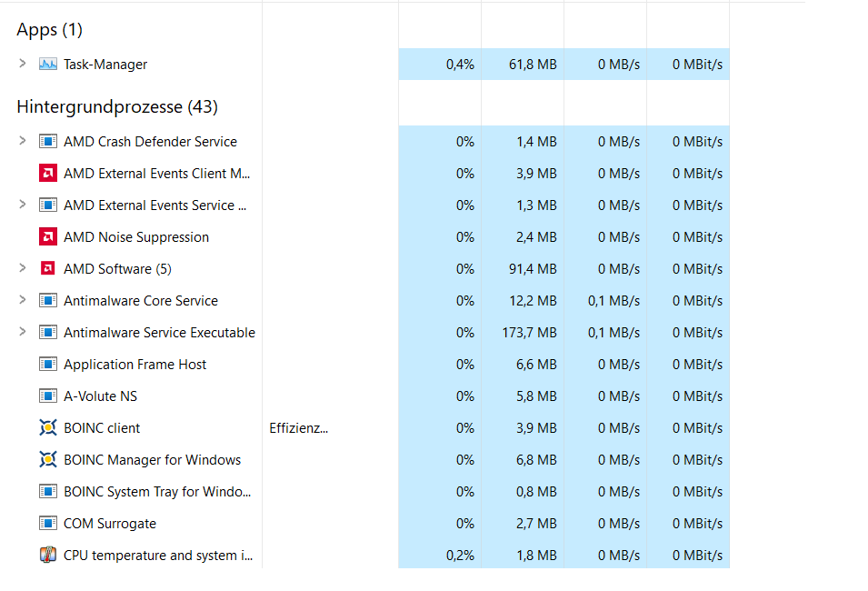This screenshot has width=868, height=591.
Task: Select Application Frame Host process name
Action: (x=135, y=365)
